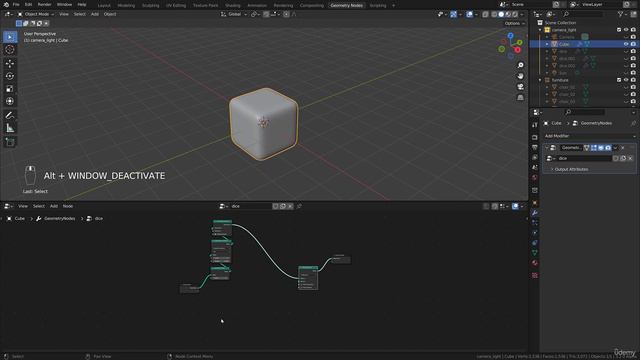Open the Object Data properties tab

(x=535, y=253)
